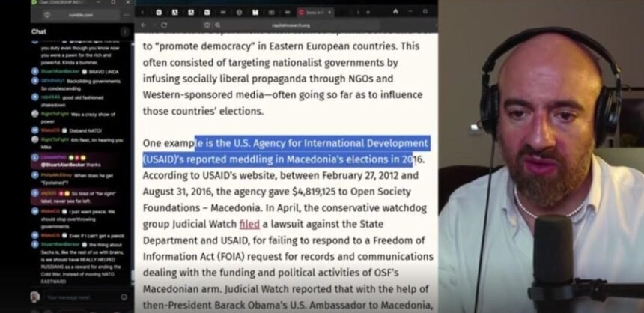Screen dimensions: 644x313
Task: Click the chat message input field
Action: pos(80,297)
